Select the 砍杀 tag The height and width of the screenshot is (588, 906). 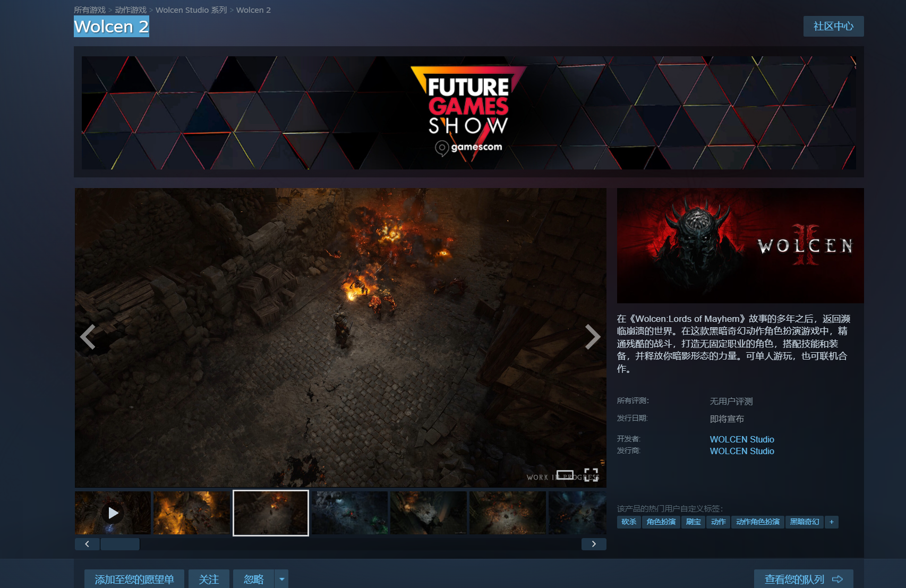(x=629, y=522)
